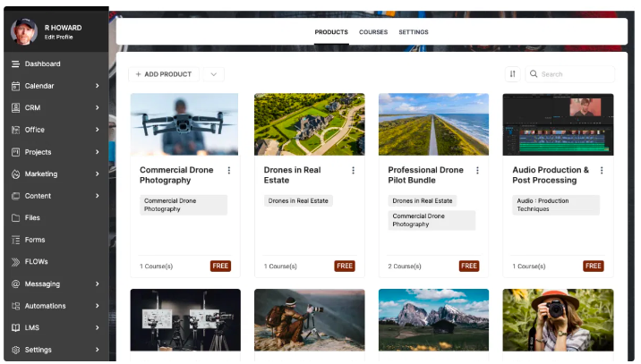Click the sort order icon beside search

coord(512,74)
